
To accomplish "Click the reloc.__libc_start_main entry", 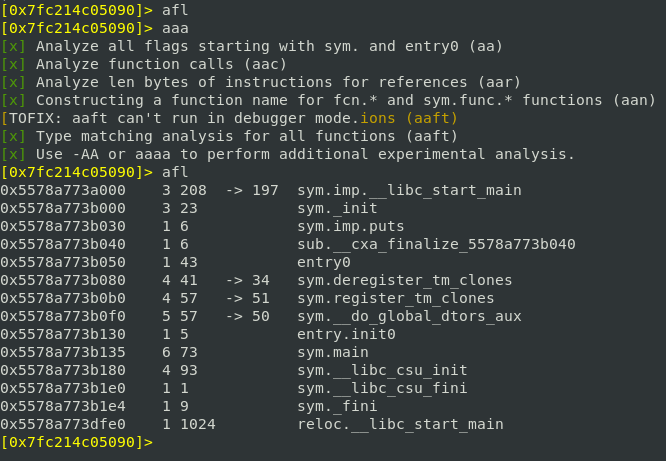I will pos(400,424).
